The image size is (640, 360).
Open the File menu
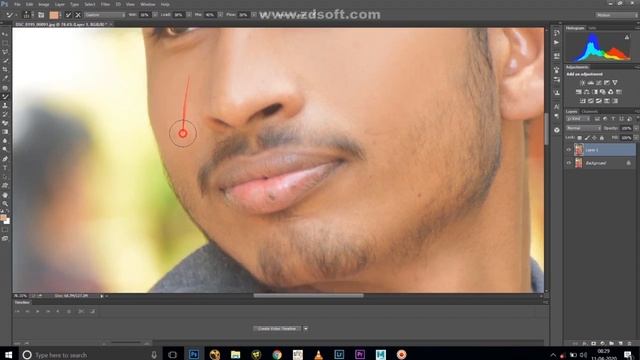pos(17,4)
